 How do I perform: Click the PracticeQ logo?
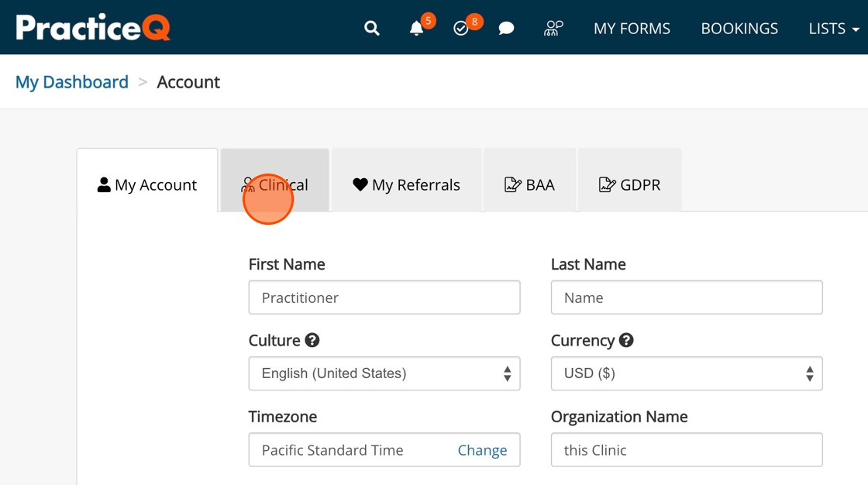click(93, 28)
